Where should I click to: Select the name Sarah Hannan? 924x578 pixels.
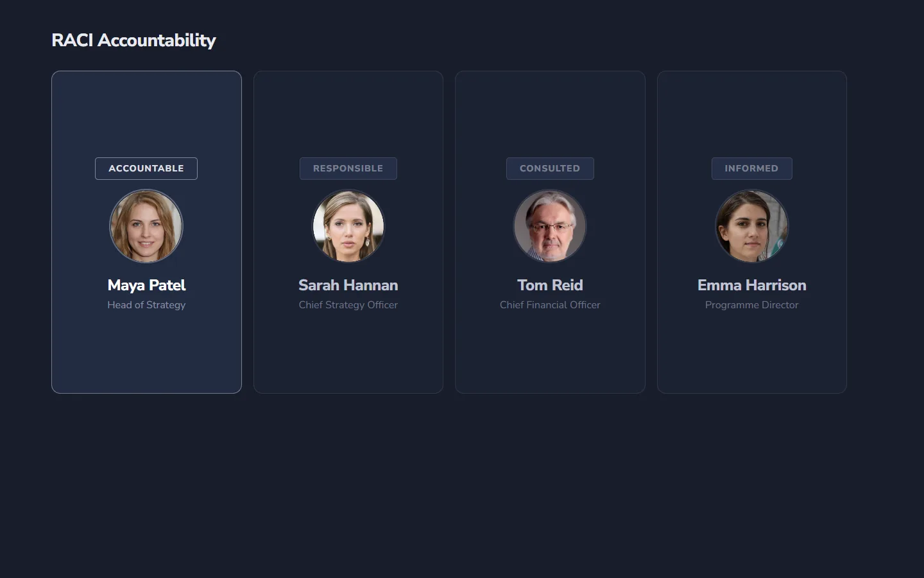(348, 285)
